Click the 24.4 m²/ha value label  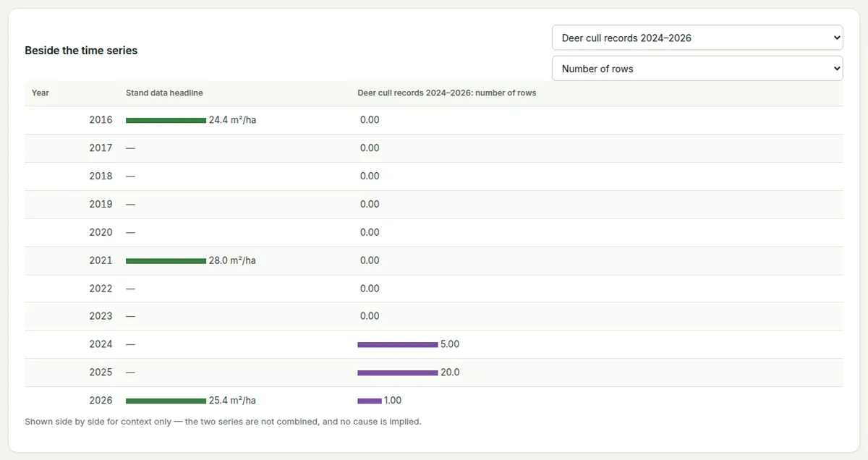[232, 120]
